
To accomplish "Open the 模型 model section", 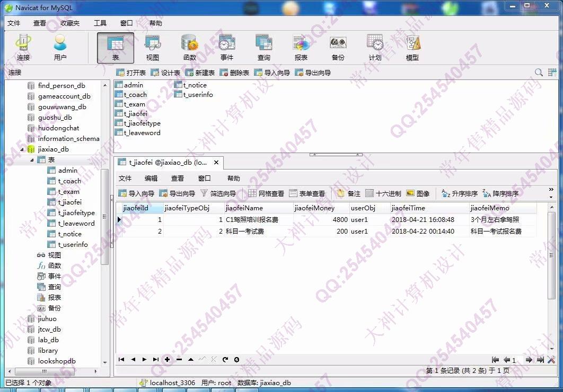I will (x=412, y=48).
